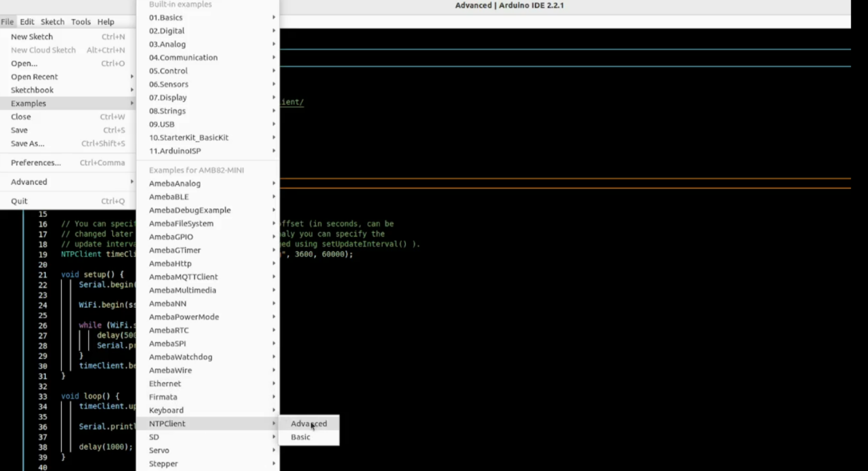Viewport: 868px width, 471px height.
Task: Choose New Sketch from File menu
Action: pyautogui.click(x=68, y=37)
